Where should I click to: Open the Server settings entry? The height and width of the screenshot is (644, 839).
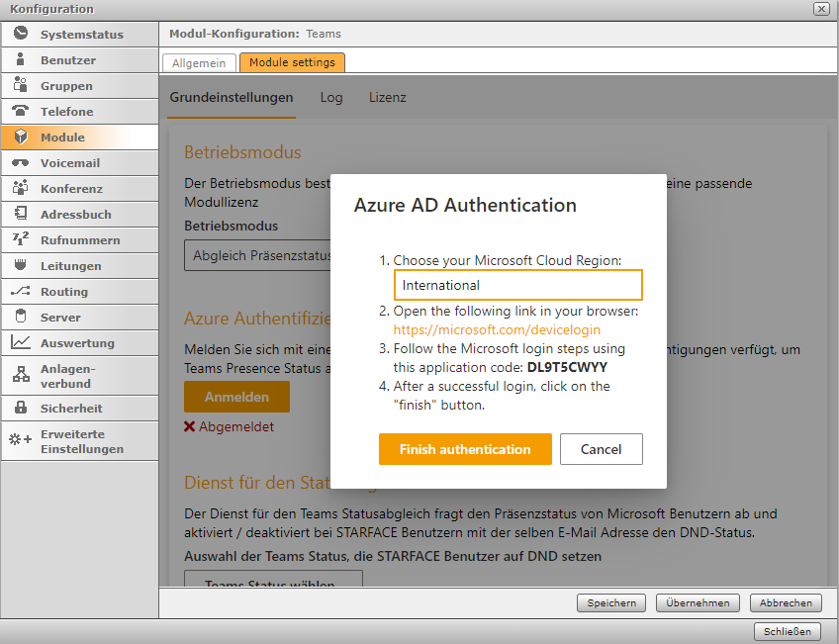80,318
